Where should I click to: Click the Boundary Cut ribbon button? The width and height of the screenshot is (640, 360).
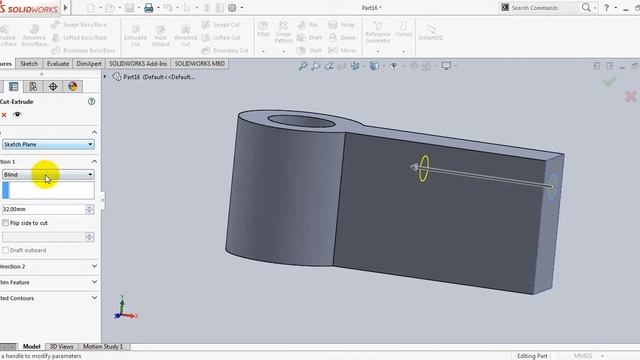click(x=225, y=50)
